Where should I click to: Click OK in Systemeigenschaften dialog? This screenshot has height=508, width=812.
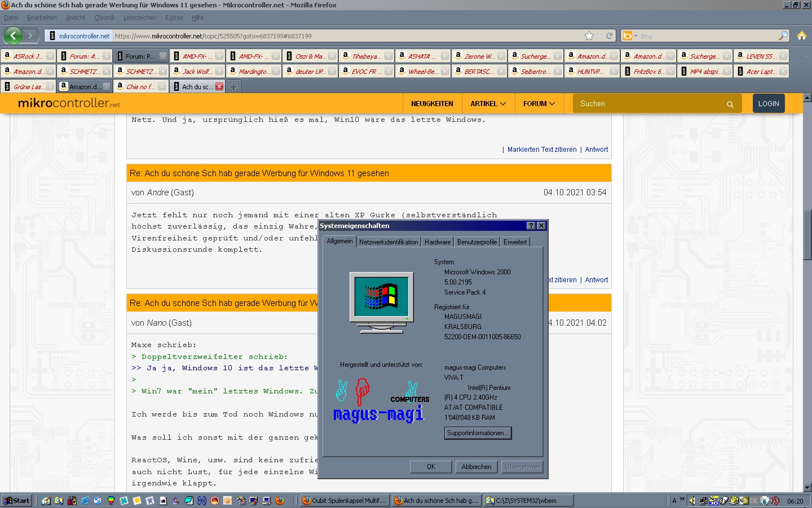tap(431, 467)
